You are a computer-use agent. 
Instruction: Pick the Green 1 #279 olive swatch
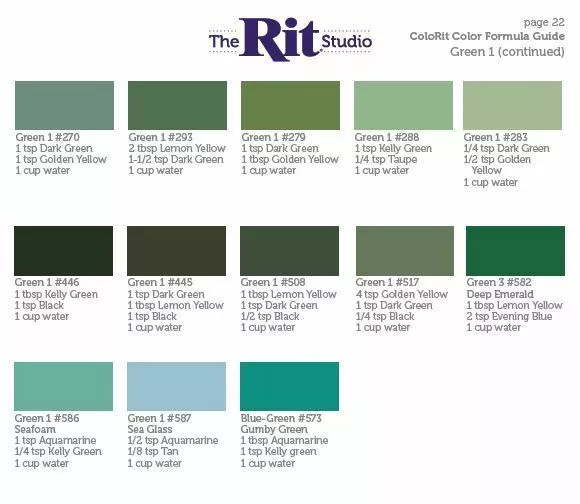click(x=290, y=105)
